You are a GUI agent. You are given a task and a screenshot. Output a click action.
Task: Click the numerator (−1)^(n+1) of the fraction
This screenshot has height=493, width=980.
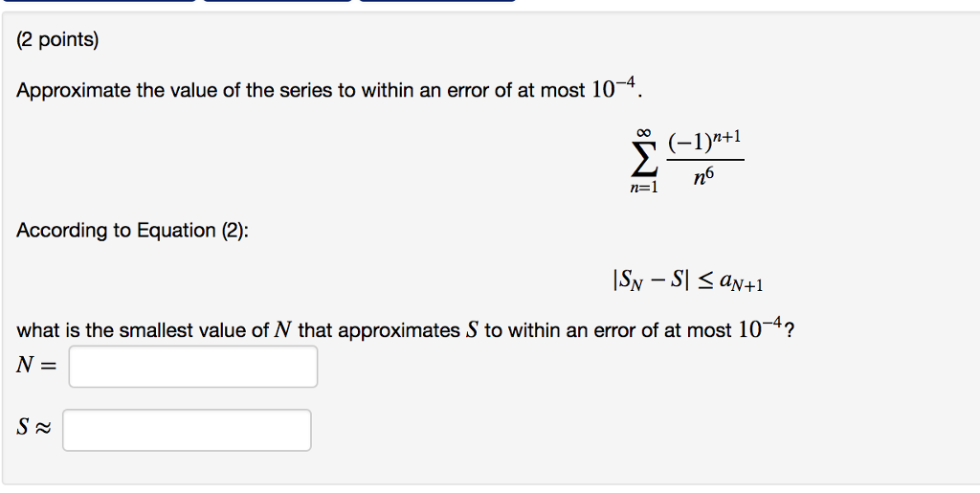(x=704, y=143)
